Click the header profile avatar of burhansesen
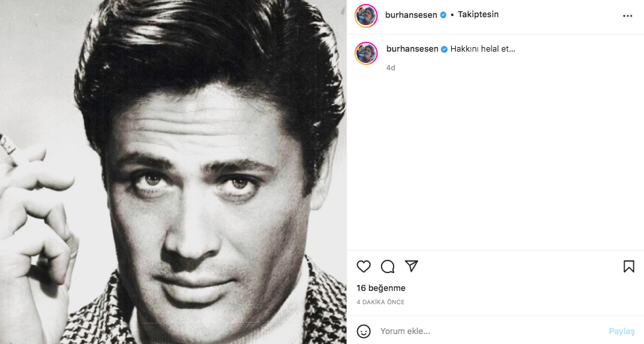The image size is (644, 344). pyautogui.click(x=366, y=16)
